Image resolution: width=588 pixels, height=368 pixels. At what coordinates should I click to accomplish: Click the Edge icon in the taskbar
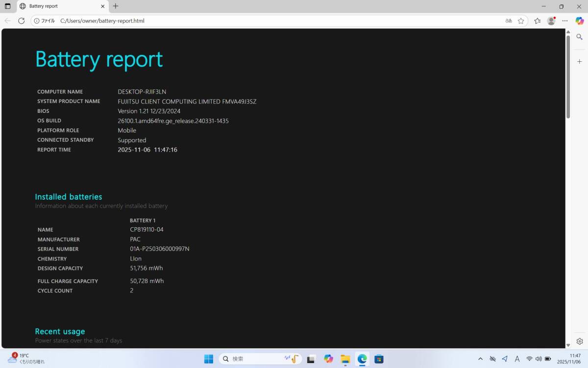click(362, 359)
